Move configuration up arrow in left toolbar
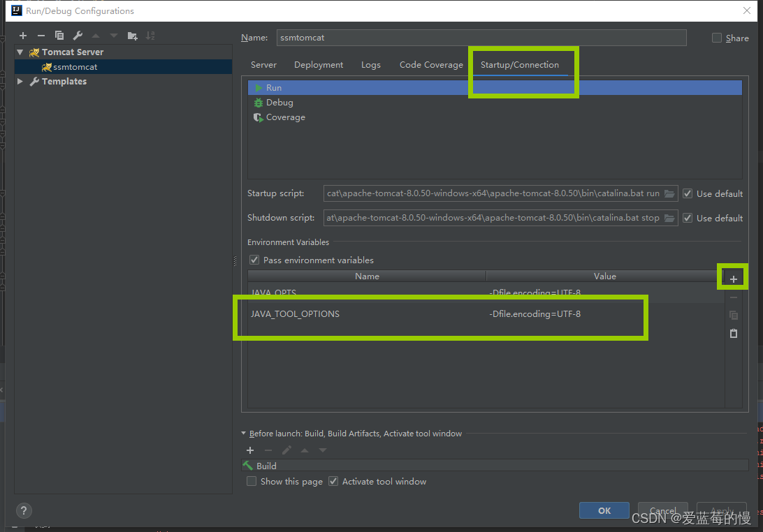Image resolution: width=763 pixels, height=532 pixels. click(95, 36)
